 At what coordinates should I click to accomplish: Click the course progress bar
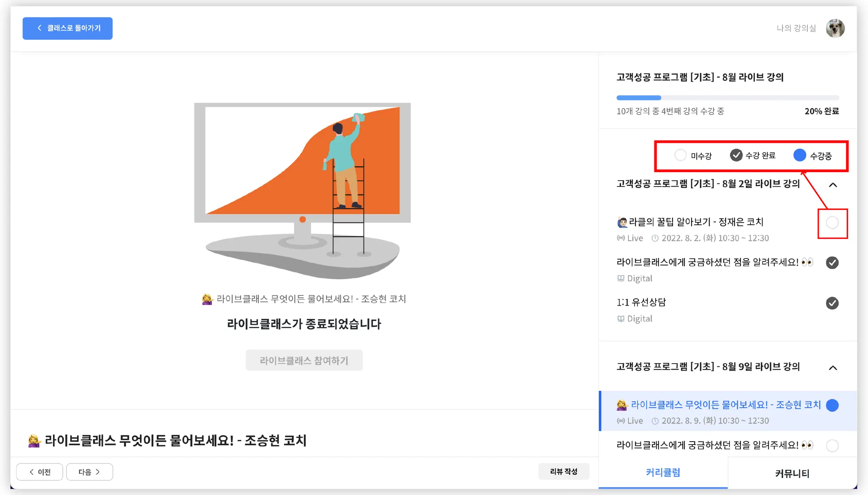coord(727,98)
